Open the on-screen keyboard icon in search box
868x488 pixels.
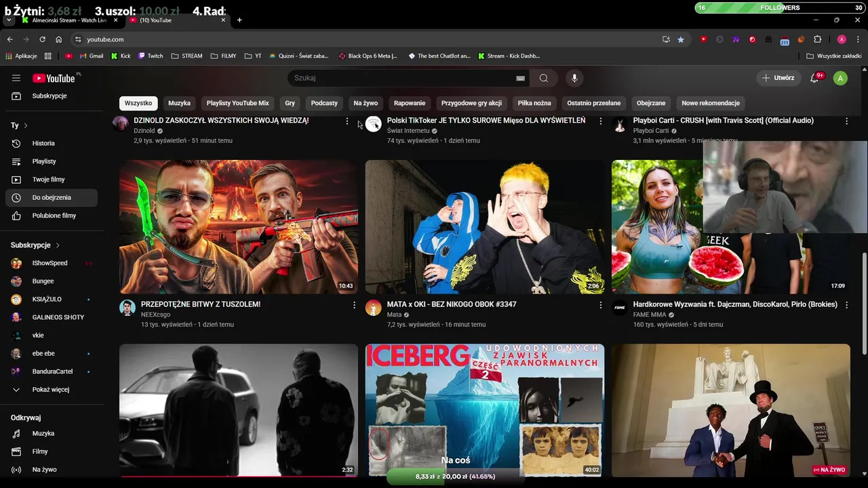pyautogui.click(x=520, y=78)
